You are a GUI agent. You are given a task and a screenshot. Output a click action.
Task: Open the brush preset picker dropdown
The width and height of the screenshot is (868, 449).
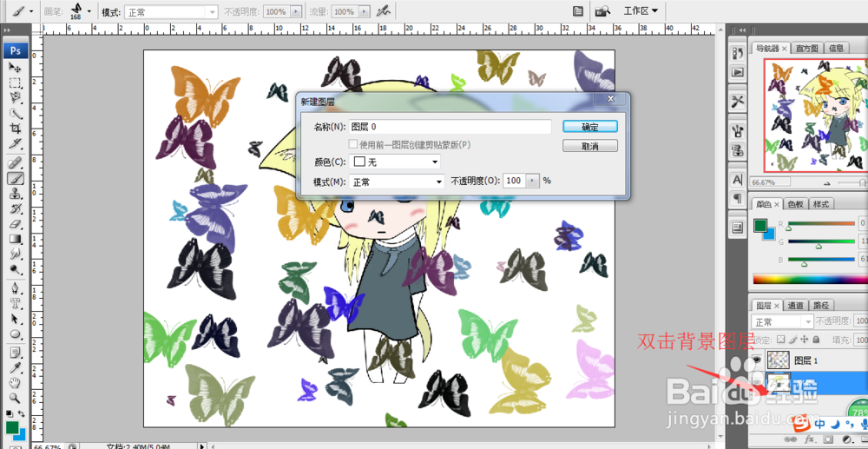(x=89, y=11)
